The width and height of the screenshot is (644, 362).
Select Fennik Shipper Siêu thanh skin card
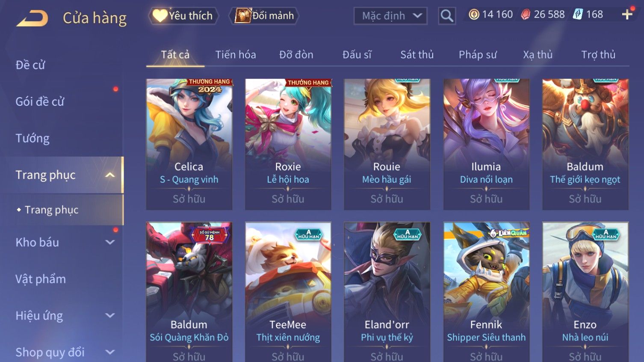pyautogui.click(x=486, y=292)
